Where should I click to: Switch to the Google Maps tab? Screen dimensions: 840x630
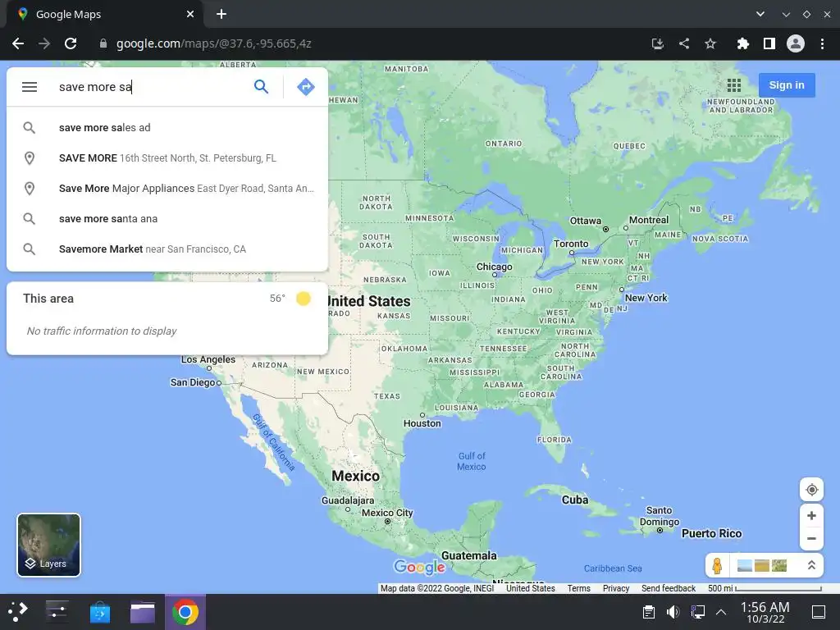pos(105,15)
